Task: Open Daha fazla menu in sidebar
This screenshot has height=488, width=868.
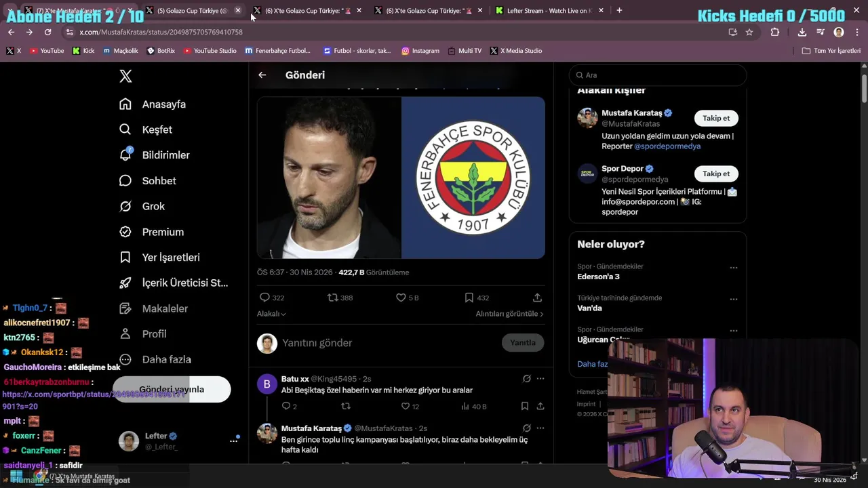Action: [x=155, y=359]
